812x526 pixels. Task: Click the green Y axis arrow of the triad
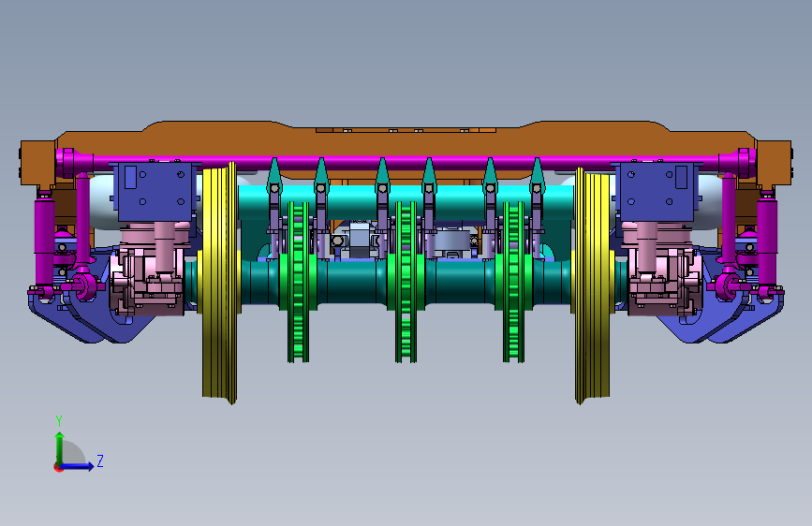tap(60, 447)
